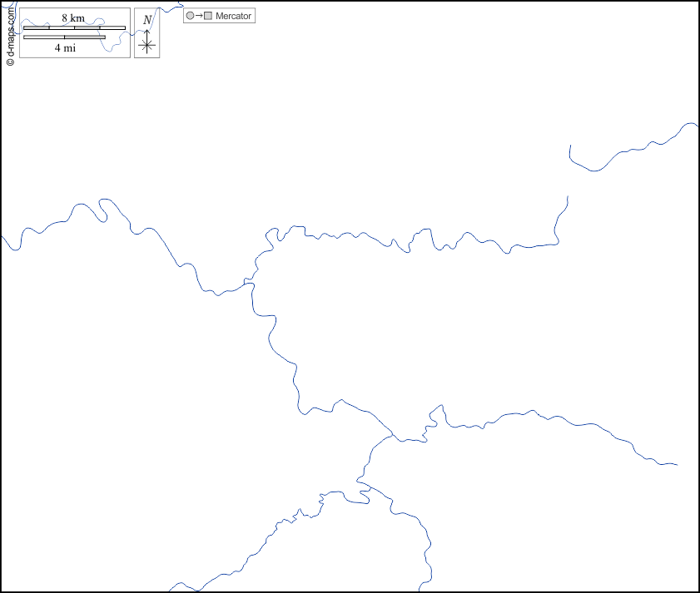Click the river end at the bottom-left edge
This screenshot has height=593, width=700.
click(170, 590)
